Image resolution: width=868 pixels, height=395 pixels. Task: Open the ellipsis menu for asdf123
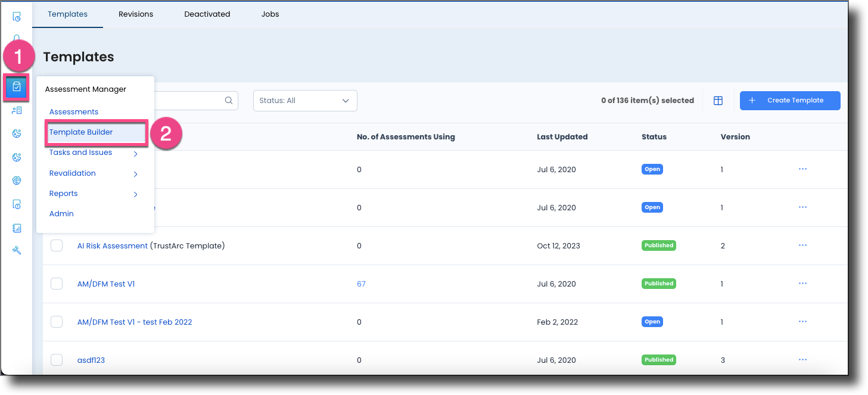(x=802, y=359)
